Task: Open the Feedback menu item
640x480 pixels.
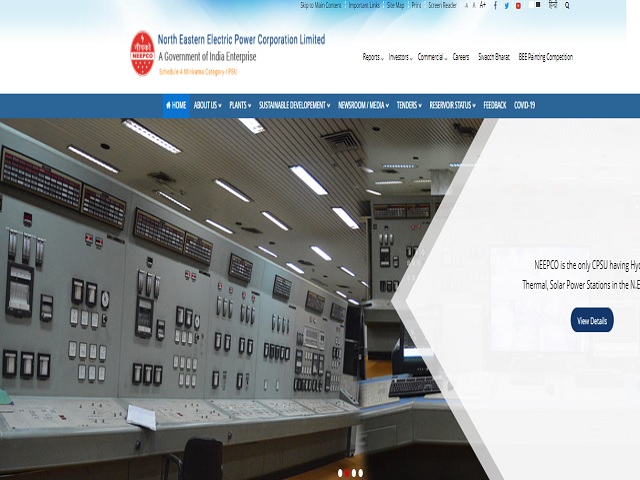Action: point(495,105)
